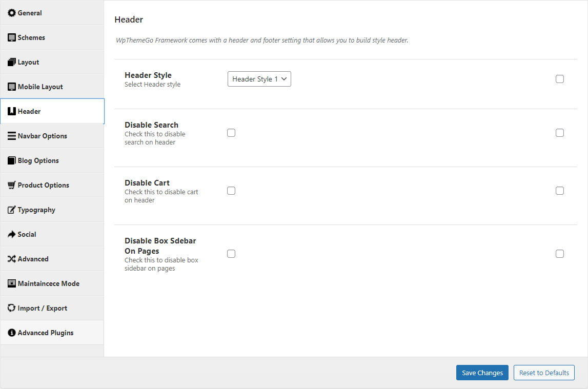Image resolution: width=588 pixels, height=389 pixels.
Task: Open Mobile Layout settings
Action: [52, 87]
